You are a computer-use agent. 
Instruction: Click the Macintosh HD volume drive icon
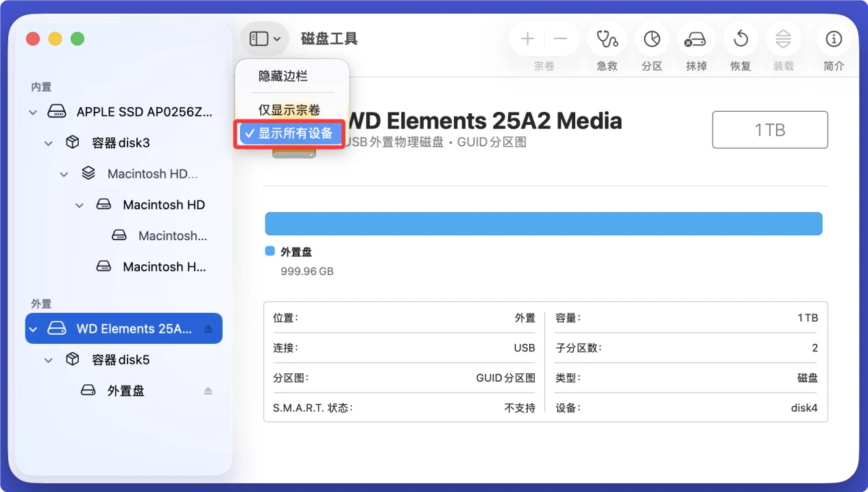coord(104,204)
